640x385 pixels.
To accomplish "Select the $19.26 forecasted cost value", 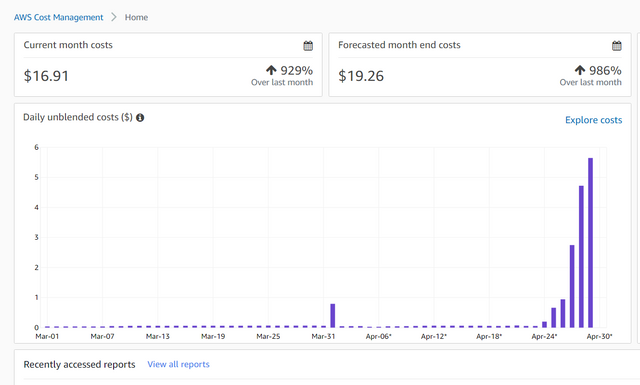I will tap(361, 76).
